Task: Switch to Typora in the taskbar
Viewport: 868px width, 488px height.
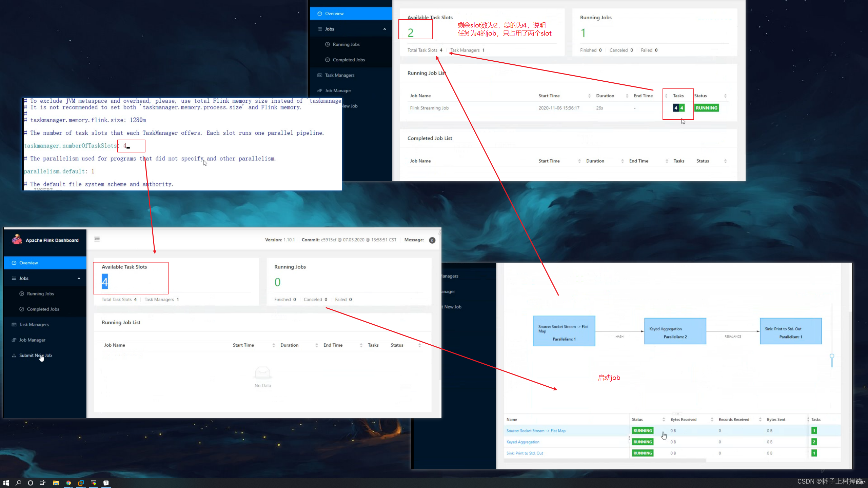Action: [x=106, y=483]
